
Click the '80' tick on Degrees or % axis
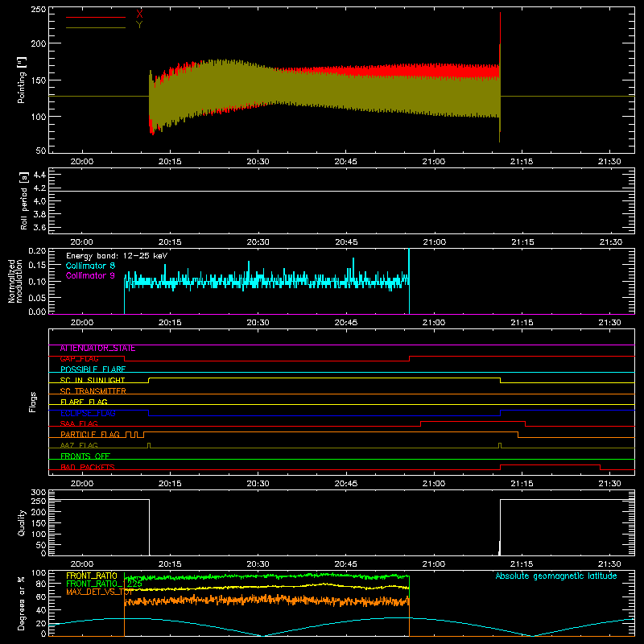(x=41, y=584)
